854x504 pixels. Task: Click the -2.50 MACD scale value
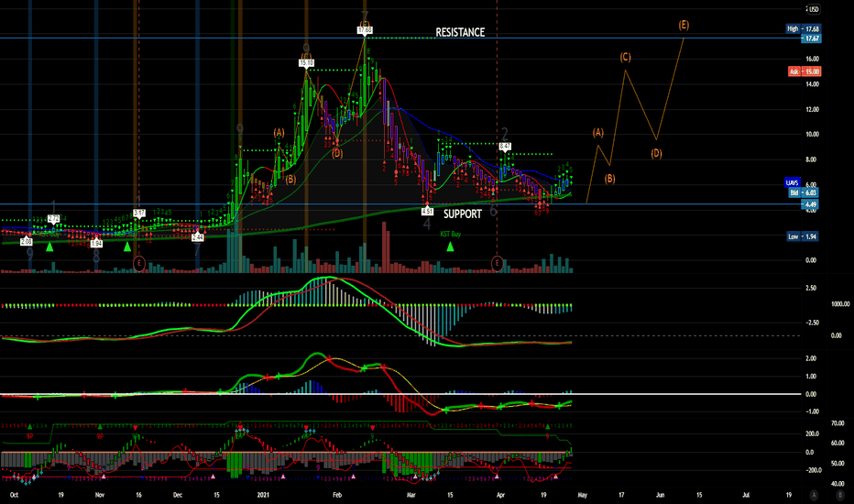tap(811, 323)
